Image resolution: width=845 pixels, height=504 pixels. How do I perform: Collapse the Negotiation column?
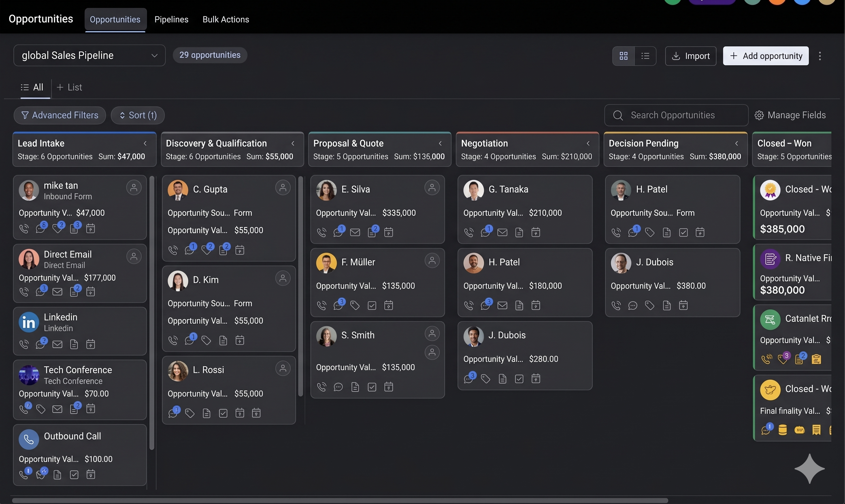(588, 144)
